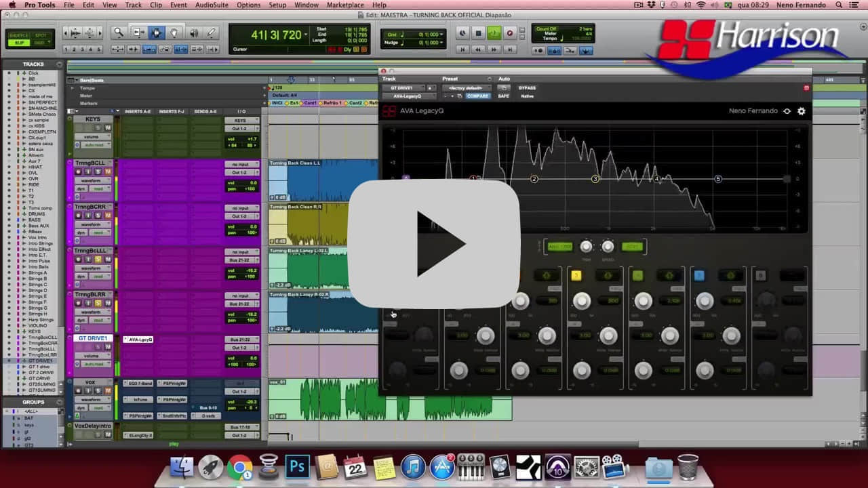This screenshot has width=868, height=488.
Task: Open the App Store dock icon
Action: (x=442, y=467)
